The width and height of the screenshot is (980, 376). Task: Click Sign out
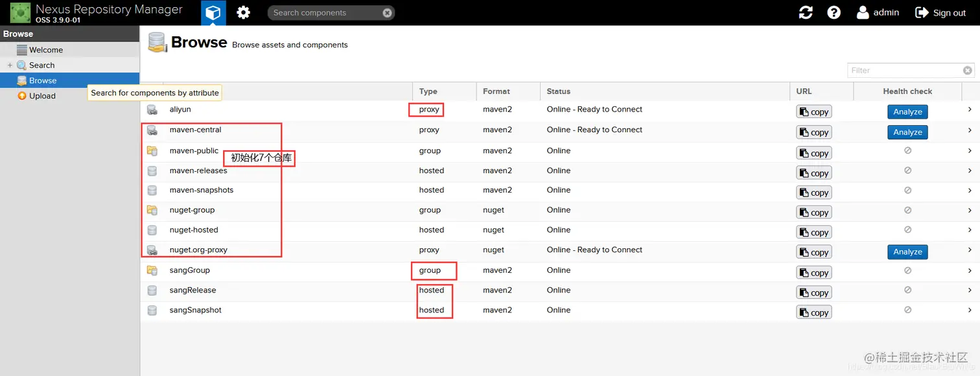pyautogui.click(x=940, y=12)
